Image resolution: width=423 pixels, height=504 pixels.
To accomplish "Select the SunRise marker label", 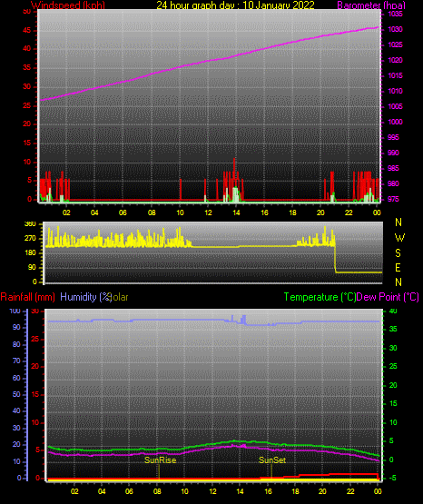I will point(161,460).
